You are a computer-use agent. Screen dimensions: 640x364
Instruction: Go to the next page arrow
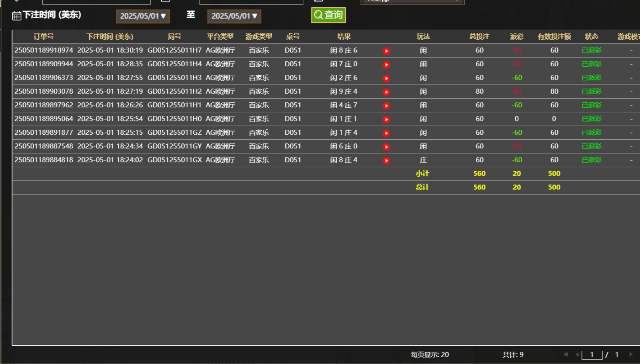pos(631,354)
